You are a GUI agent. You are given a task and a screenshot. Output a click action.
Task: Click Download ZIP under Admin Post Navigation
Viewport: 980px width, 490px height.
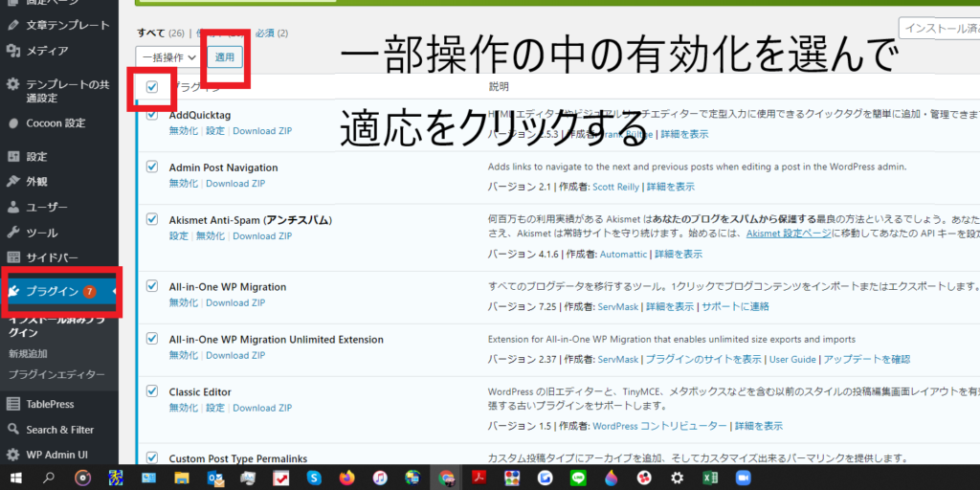[x=235, y=183]
